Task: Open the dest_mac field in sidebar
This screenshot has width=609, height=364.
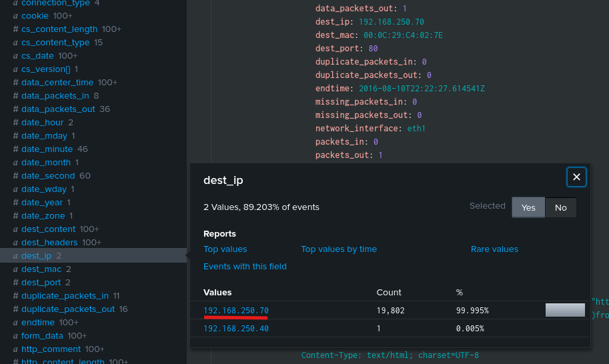Action: (x=41, y=269)
